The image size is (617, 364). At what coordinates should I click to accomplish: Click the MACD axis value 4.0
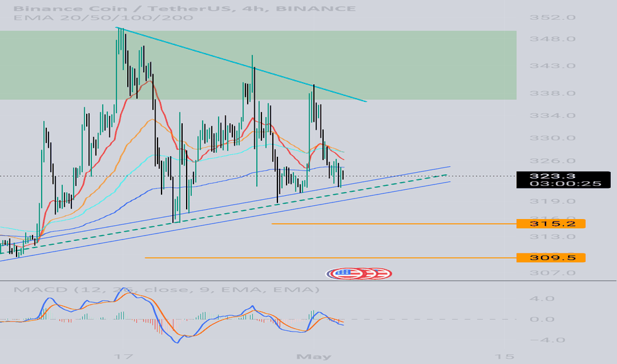tap(542, 298)
